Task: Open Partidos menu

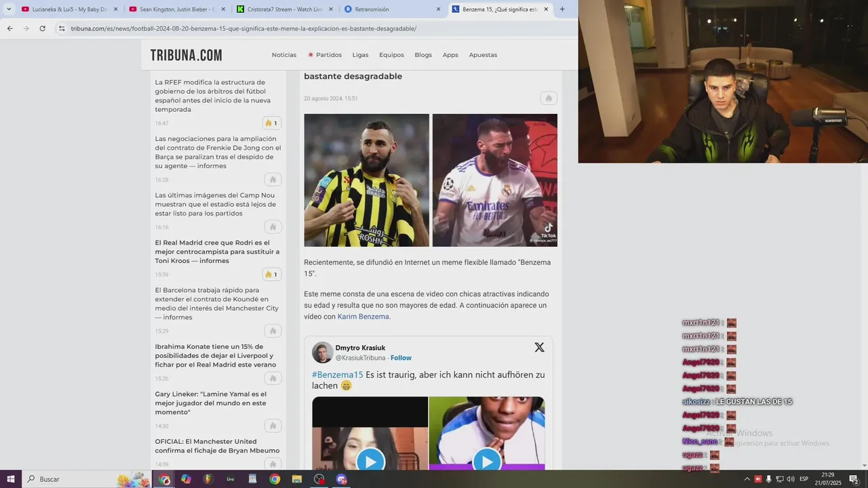Action: (x=325, y=55)
